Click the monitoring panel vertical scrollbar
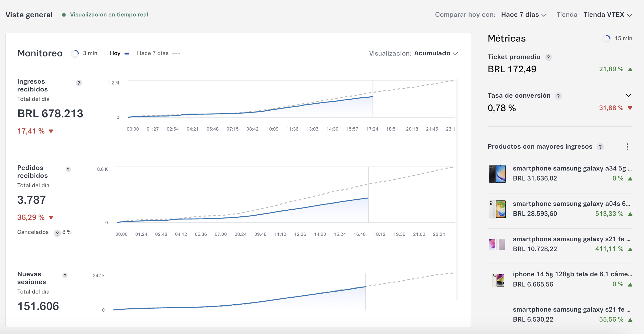 coord(457,189)
